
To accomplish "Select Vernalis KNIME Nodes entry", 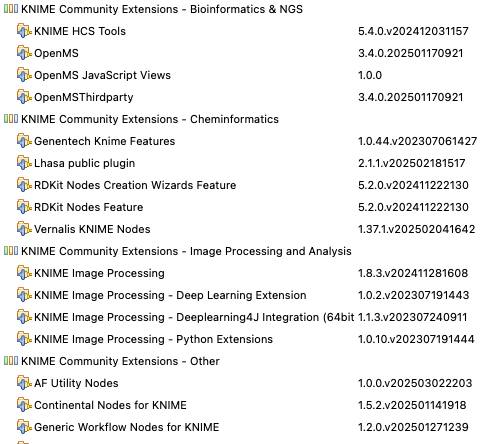I will click(92, 229).
